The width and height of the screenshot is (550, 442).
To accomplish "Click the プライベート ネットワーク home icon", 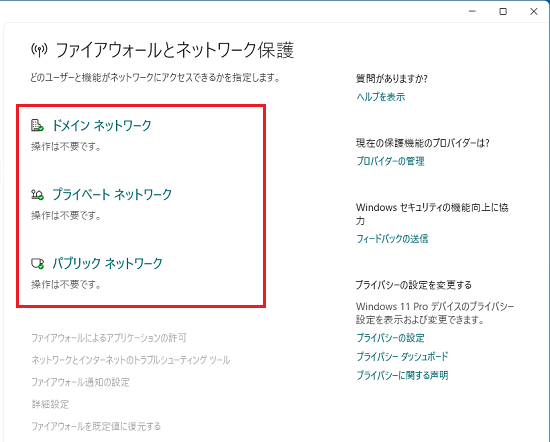I will pyautogui.click(x=37, y=194).
